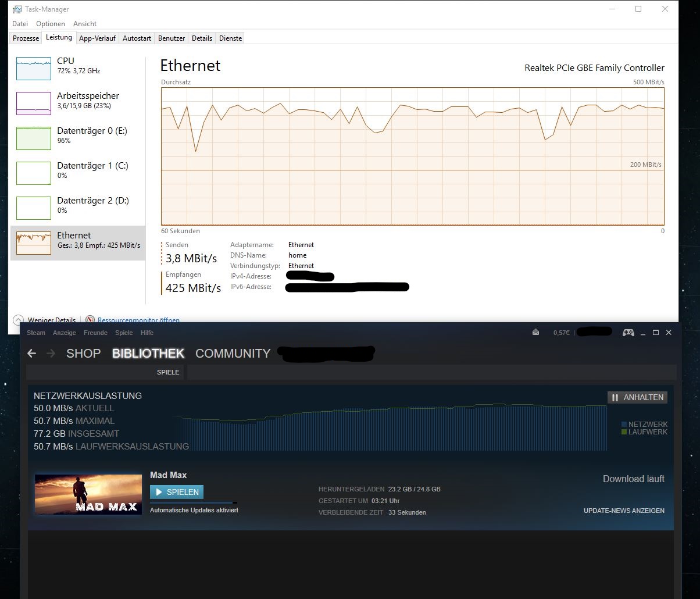Click the Ressourcenmonitor icon

coord(90,320)
